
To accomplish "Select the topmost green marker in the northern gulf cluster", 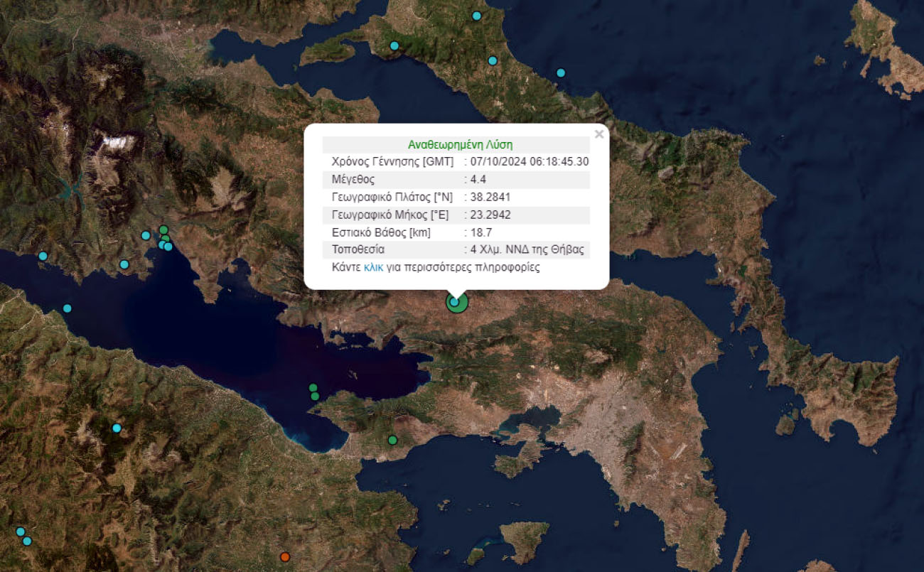I will click(x=163, y=230).
